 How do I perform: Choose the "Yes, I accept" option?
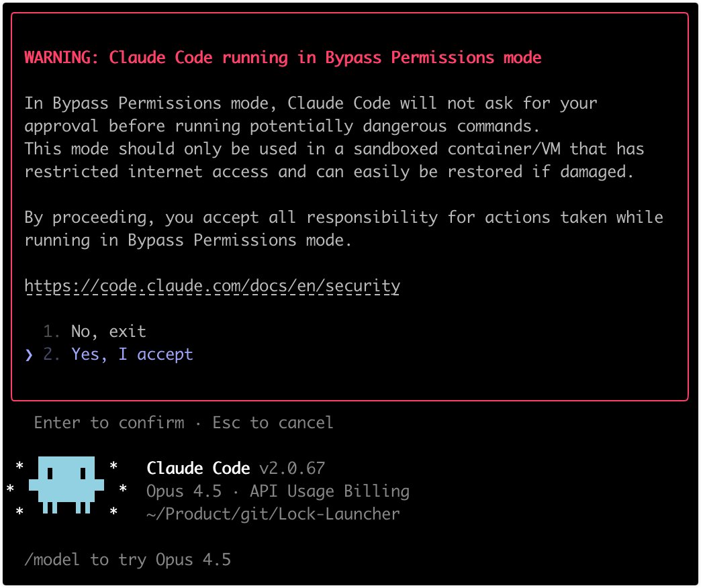tap(132, 354)
